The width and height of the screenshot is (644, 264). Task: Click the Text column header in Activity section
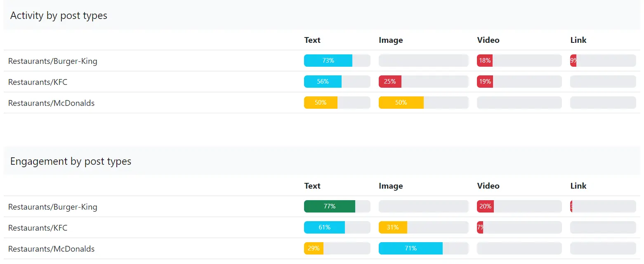312,40
